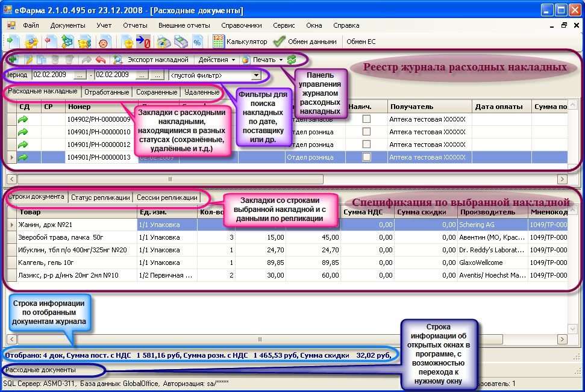Viewport: 585px width, 392px height.
Task: Open the Действия dropdown menu
Action: coord(216,60)
